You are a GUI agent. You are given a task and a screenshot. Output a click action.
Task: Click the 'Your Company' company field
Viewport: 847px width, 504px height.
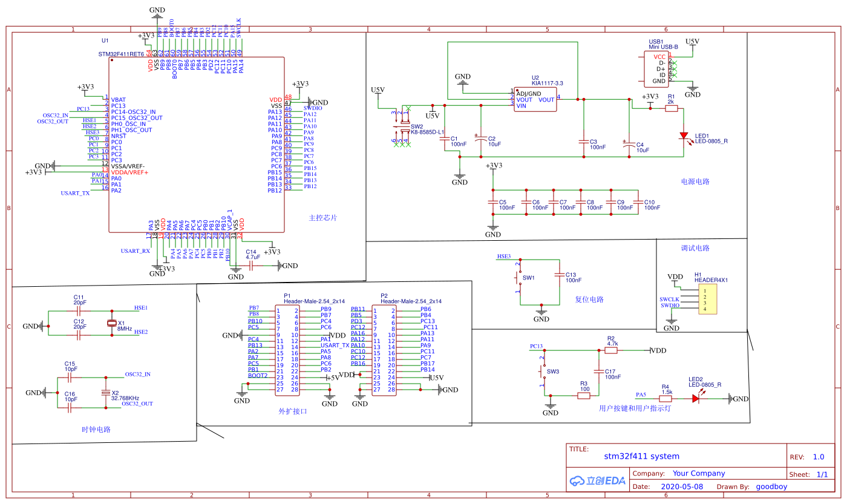click(x=699, y=474)
